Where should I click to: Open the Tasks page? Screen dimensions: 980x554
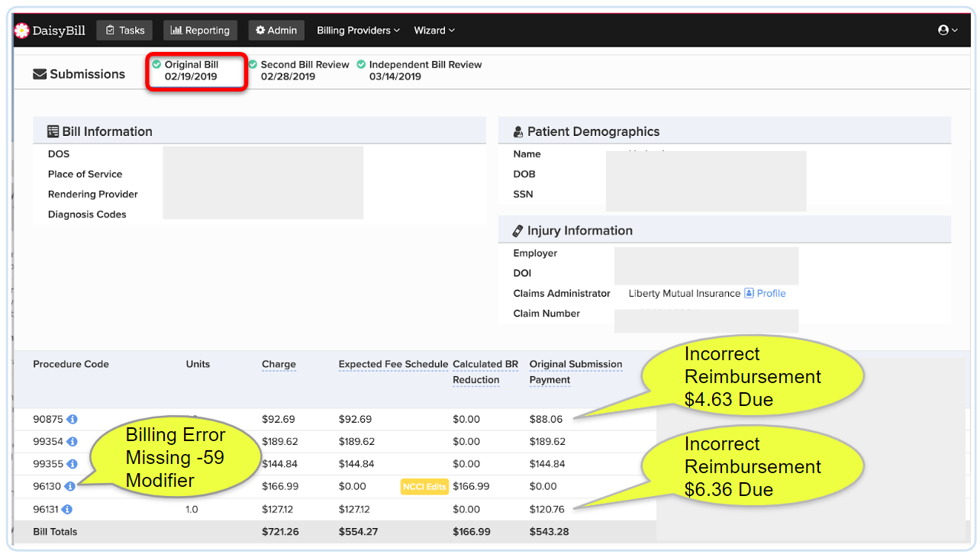(x=124, y=31)
